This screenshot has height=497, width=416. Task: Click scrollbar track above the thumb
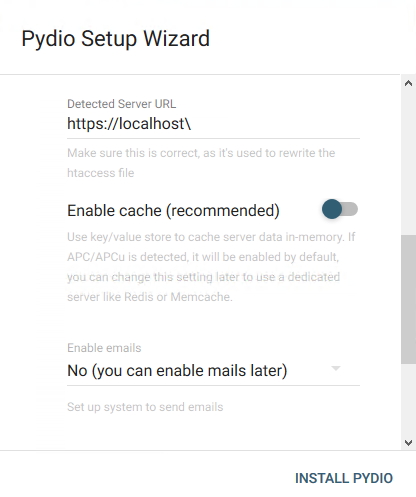pyautogui.click(x=408, y=163)
